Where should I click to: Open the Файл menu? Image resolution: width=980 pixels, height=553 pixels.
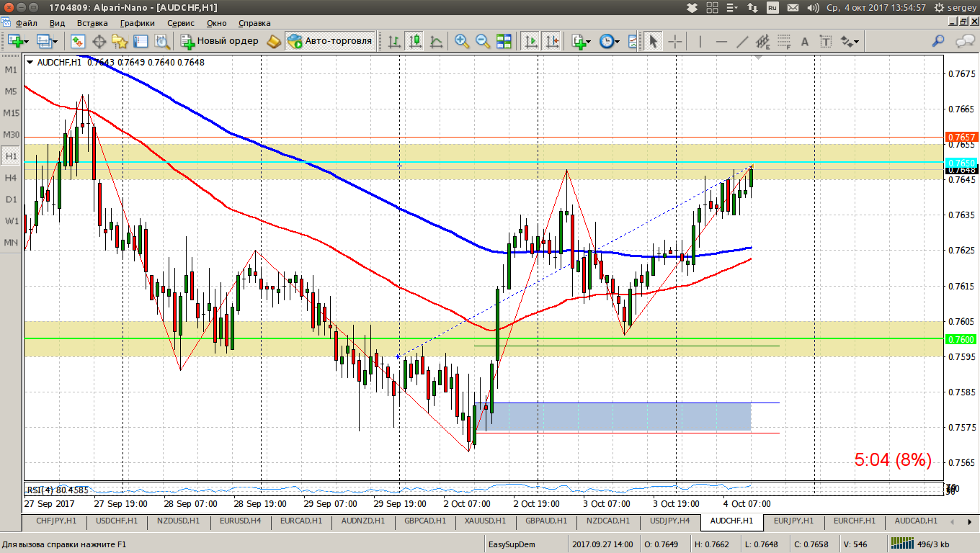point(26,23)
